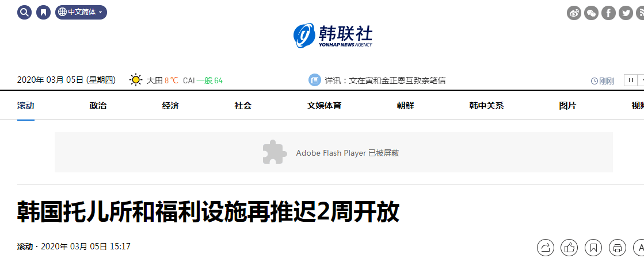
Task: Open the search magnifier icon
Action: coord(24,12)
